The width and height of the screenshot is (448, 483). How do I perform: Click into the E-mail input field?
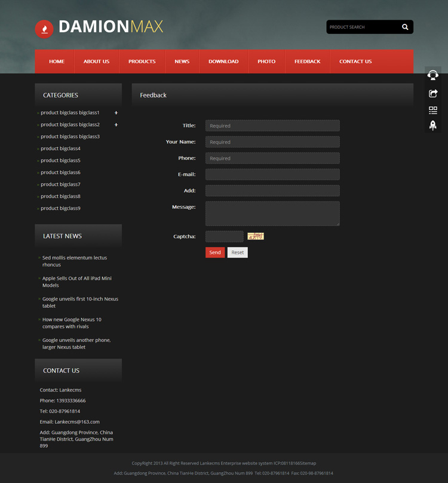click(272, 175)
